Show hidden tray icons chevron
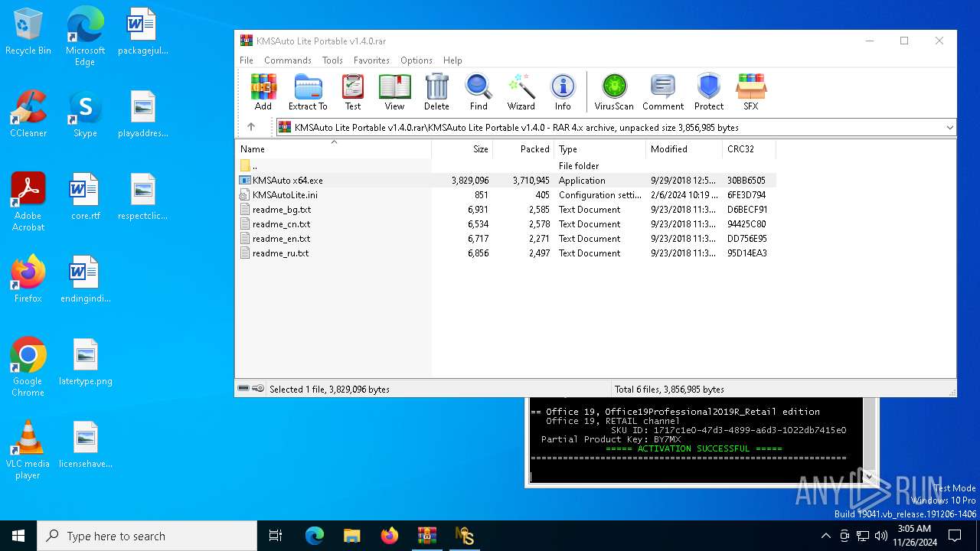The height and width of the screenshot is (551, 980). [x=825, y=536]
